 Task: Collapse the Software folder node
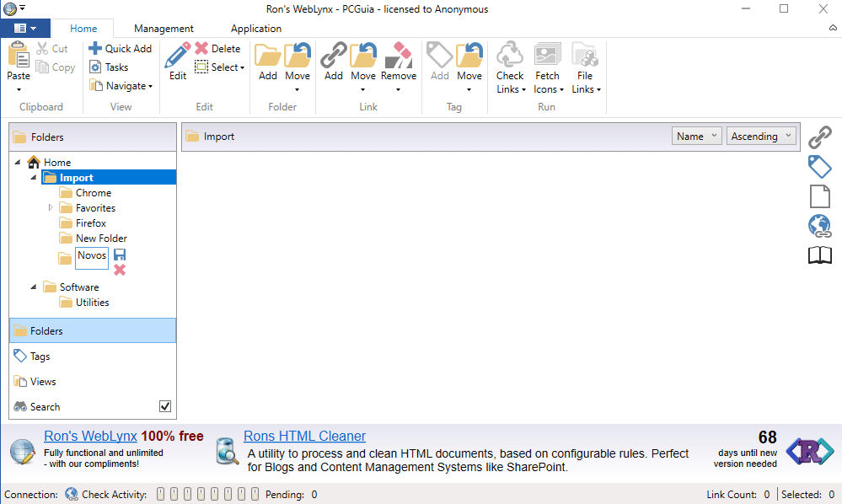pyautogui.click(x=34, y=287)
